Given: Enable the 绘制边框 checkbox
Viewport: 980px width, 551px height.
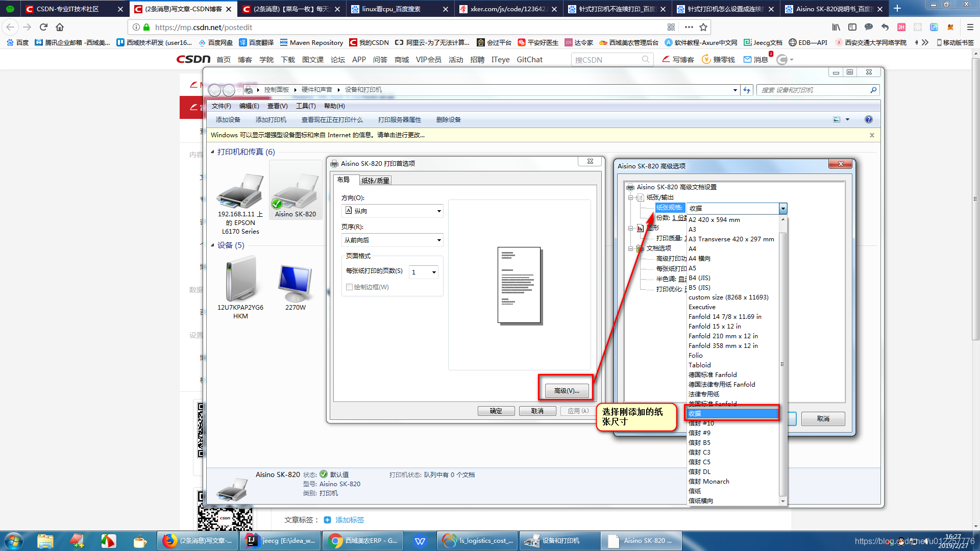Looking at the screenshot, I should (350, 287).
